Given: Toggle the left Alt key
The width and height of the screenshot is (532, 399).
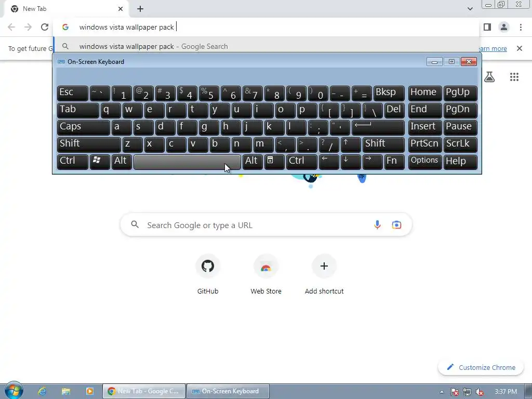Looking at the screenshot, I should [122, 162].
